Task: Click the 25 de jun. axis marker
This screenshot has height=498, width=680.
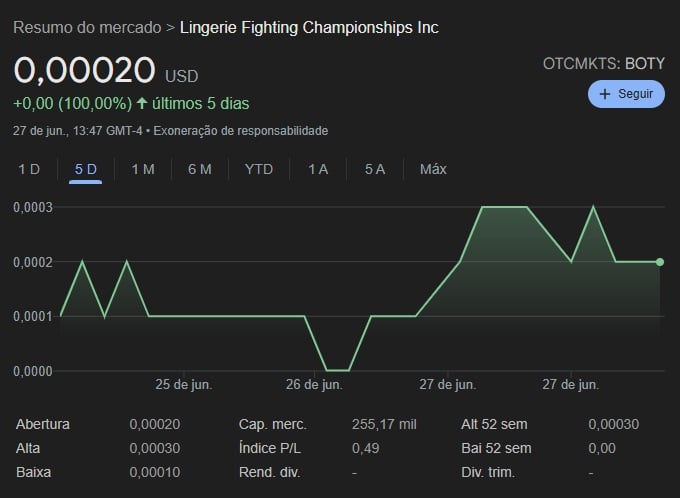Action: point(184,384)
